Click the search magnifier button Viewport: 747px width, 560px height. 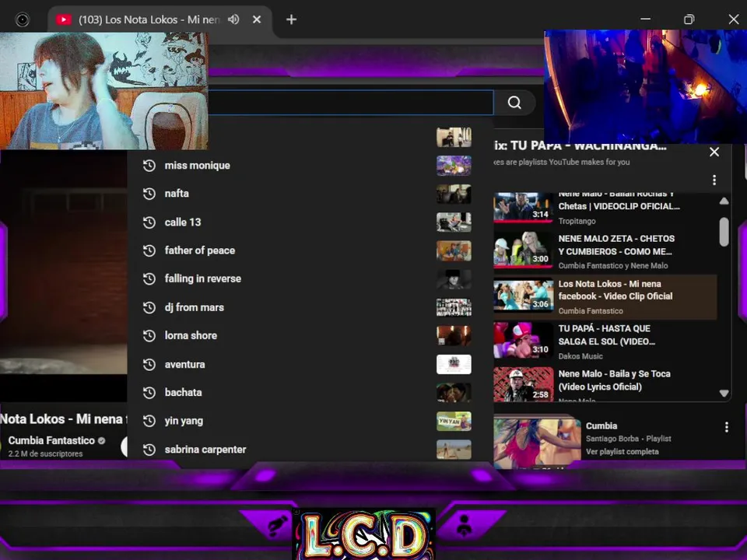pos(514,103)
